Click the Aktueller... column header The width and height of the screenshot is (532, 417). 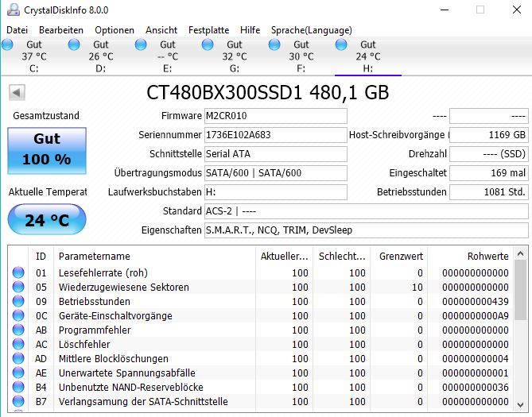(285, 256)
